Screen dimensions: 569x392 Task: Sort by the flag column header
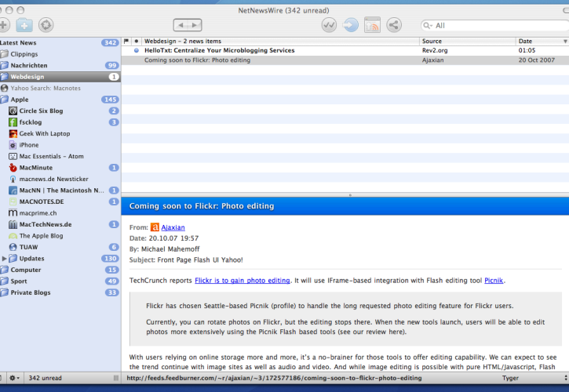pos(126,41)
